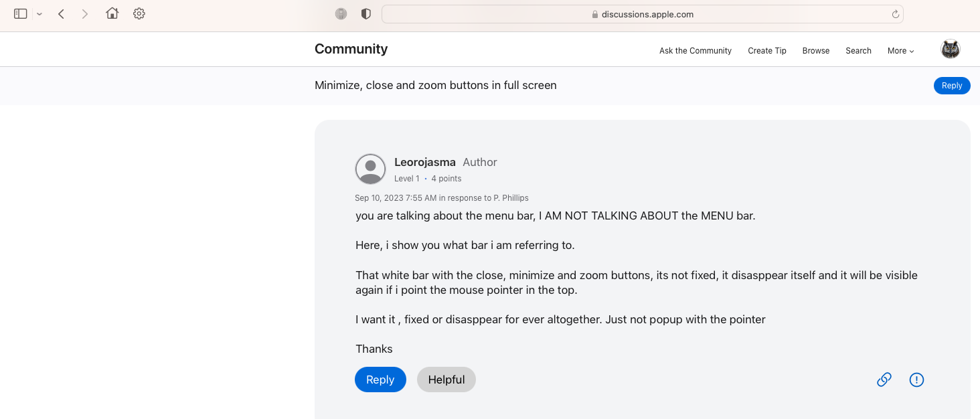The height and width of the screenshot is (419, 980).
Task: Open the tab group dropdown chevron
Action: coord(39,14)
